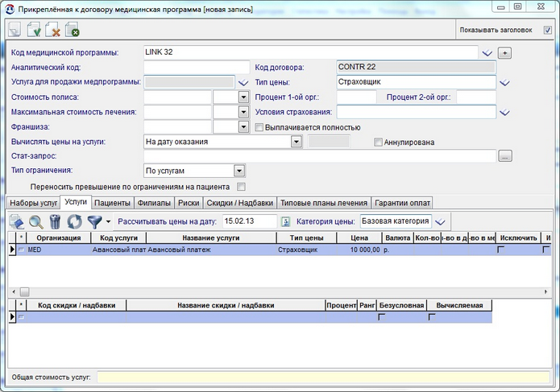
Task: Save record with green checkmark icon
Action: pos(34,30)
